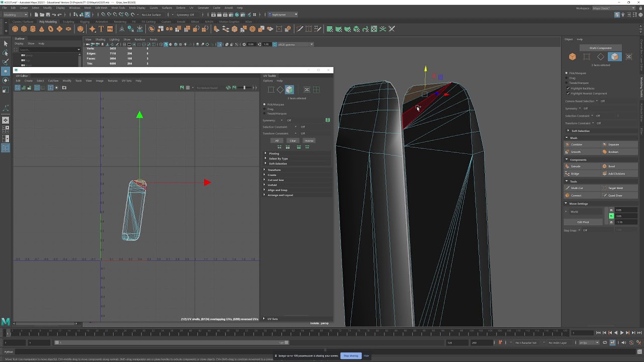Image resolution: width=644 pixels, height=362 pixels.
Task: Open the Mesh Tools menu
Action: click(x=118, y=8)
